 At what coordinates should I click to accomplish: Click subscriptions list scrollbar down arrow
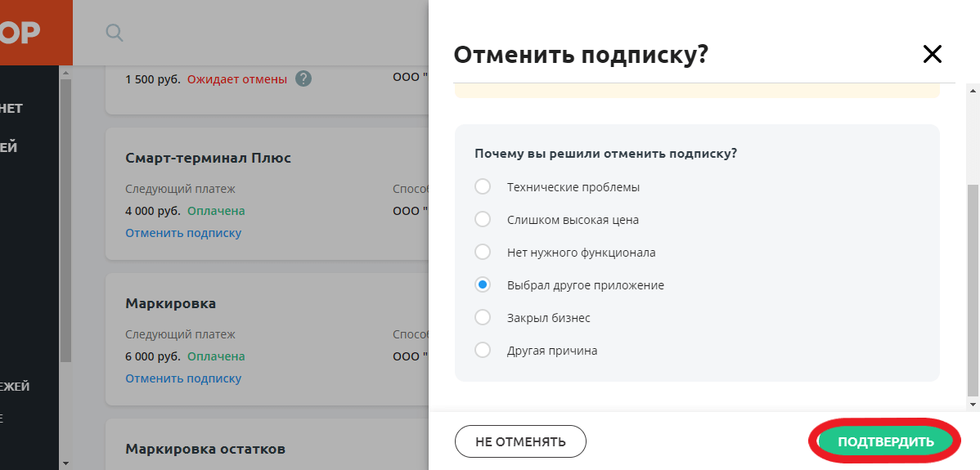click(x=65, y=463)
